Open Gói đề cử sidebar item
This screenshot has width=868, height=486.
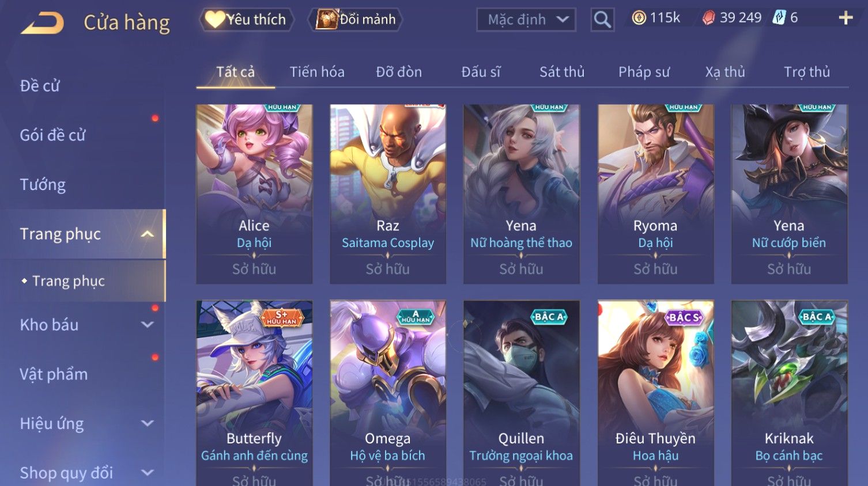coord(52,135)
